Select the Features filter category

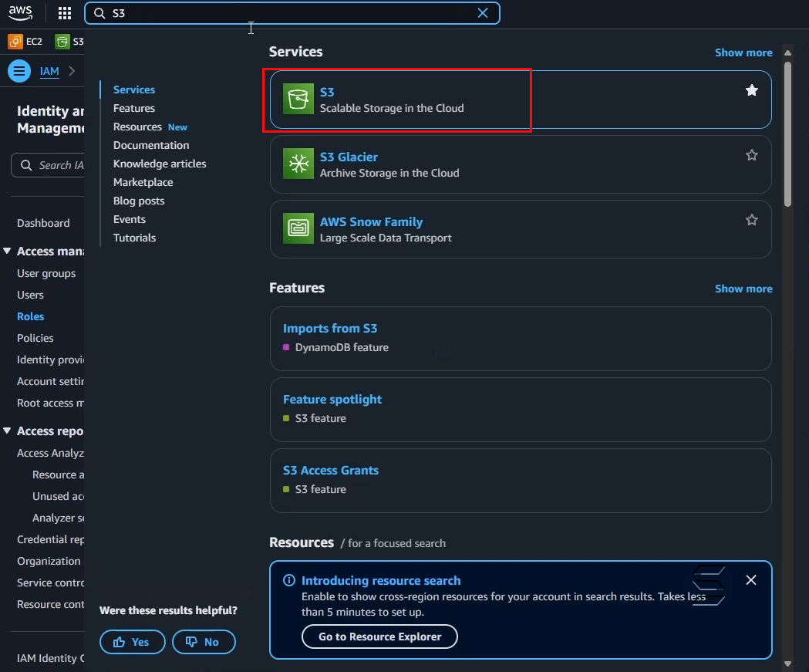(x=134, y=108)
